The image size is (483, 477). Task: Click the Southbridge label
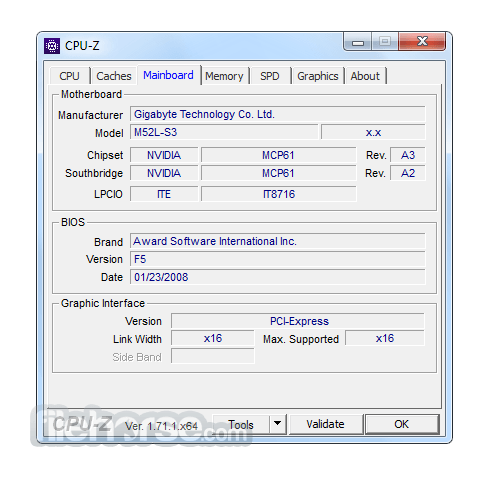(x=94, y=173)
